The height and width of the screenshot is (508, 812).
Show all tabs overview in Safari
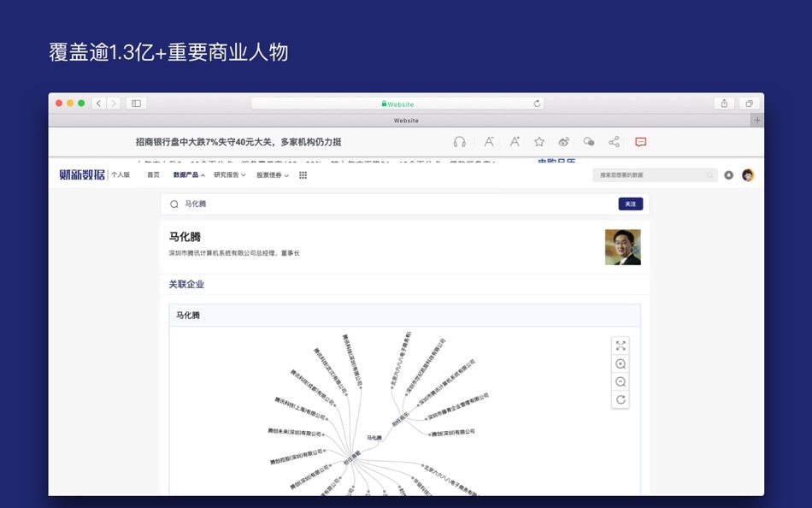pos(749,103)
